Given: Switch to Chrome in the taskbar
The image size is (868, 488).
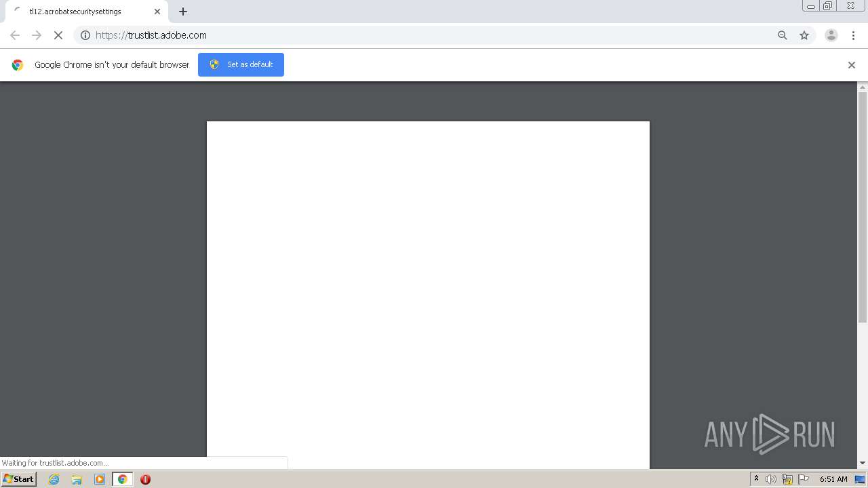Looking at the screenshot, I should [x=122, y=479].
